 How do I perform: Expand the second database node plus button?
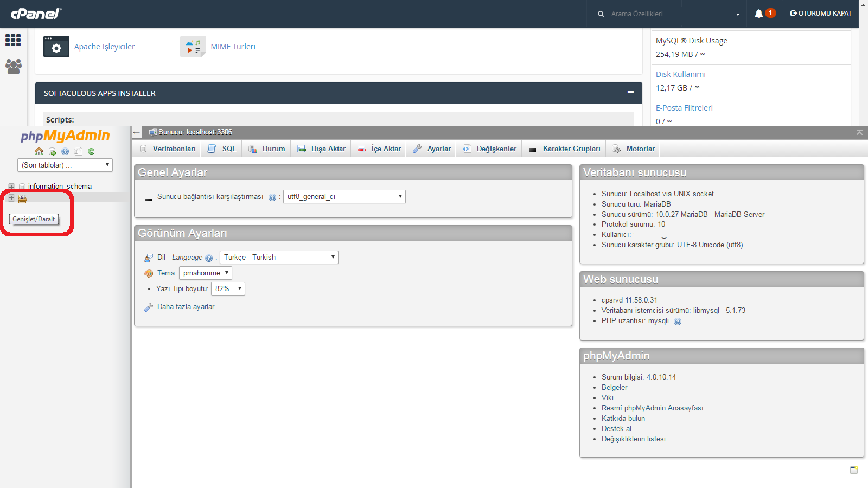coord(11,198)
